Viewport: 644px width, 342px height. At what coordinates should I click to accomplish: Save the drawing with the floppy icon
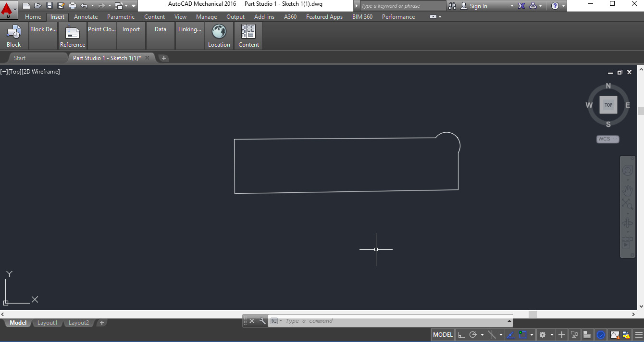tap(49, 6)
